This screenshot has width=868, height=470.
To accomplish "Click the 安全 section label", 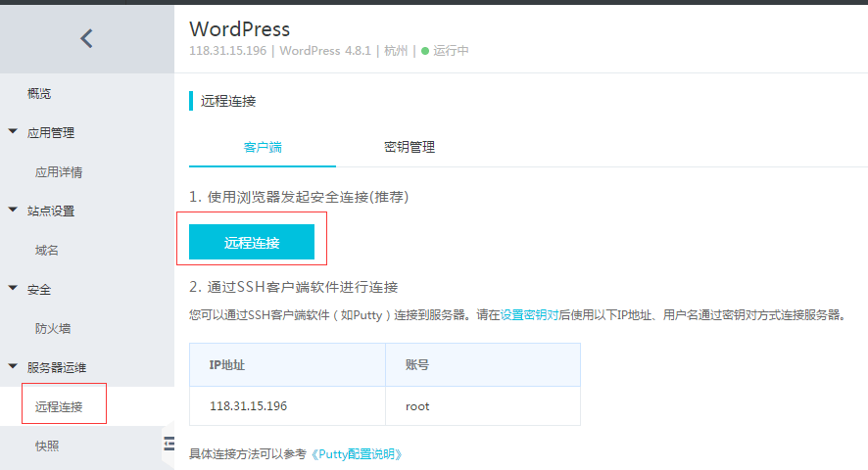I will tap(39, 290).
